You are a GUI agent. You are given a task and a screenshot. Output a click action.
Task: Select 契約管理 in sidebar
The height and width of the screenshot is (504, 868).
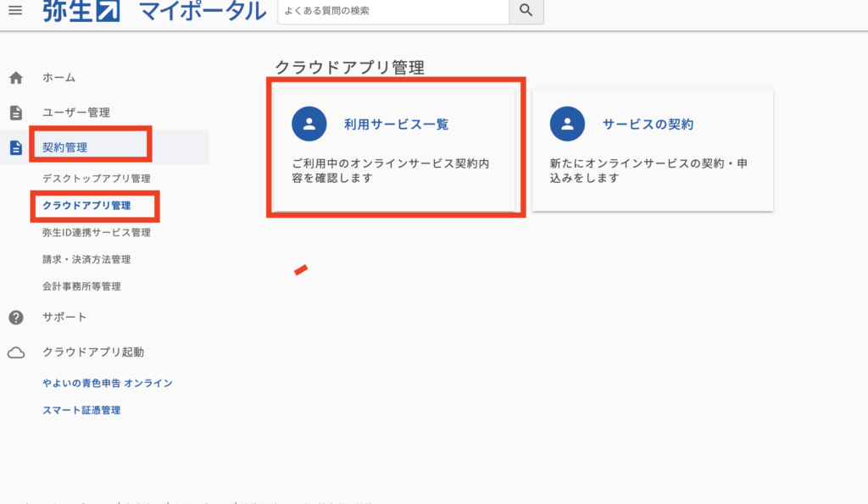click(64, 147)
